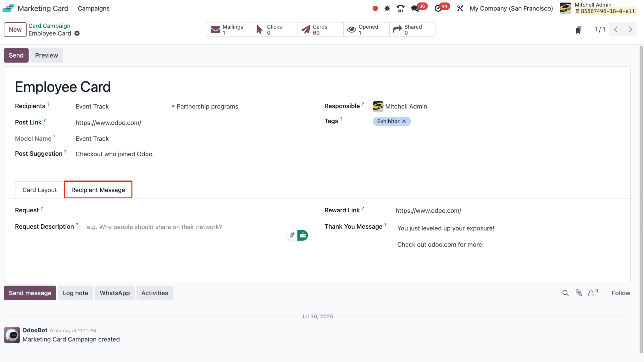Click 'Marketing Card Campaign created' message

pos(71,339)
